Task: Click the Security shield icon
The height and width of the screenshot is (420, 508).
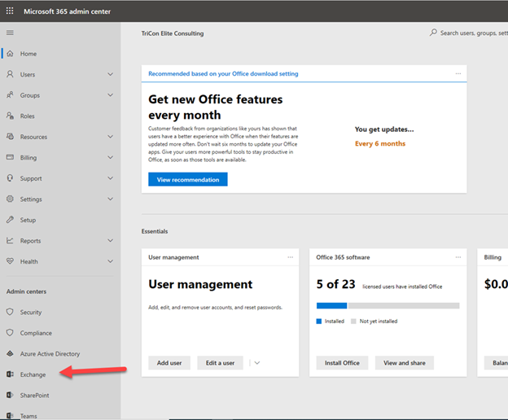Action: click(10, 312)
